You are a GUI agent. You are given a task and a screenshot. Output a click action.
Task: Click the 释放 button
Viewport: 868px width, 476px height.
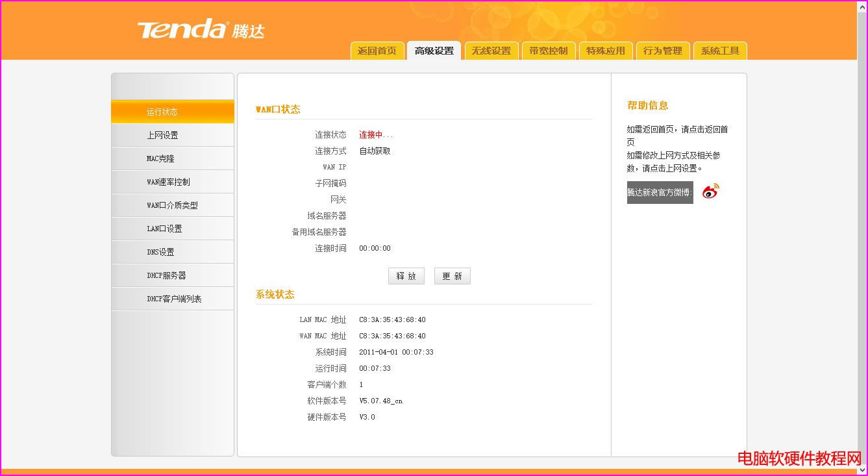click(x=406, y=276)
